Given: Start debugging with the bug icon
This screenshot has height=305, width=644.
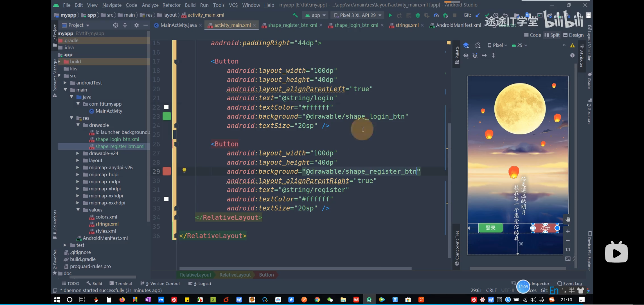Looking at the screenshot, I should point(418,15).
